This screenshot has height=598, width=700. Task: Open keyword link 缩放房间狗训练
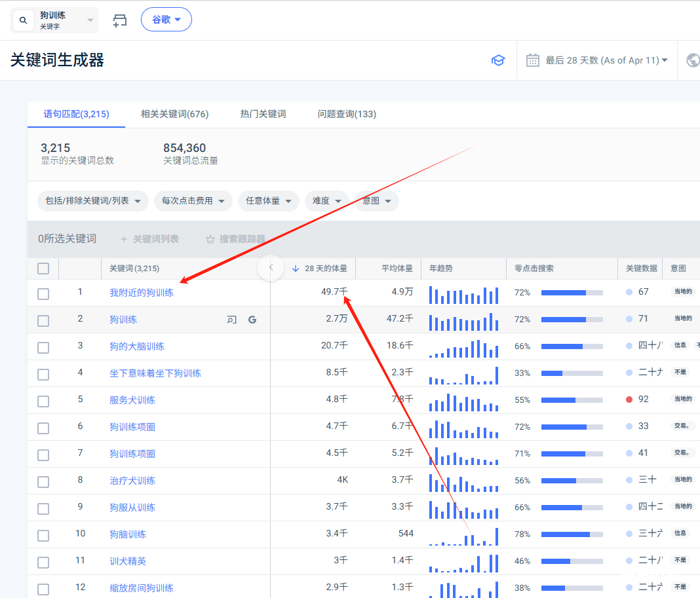142,588
